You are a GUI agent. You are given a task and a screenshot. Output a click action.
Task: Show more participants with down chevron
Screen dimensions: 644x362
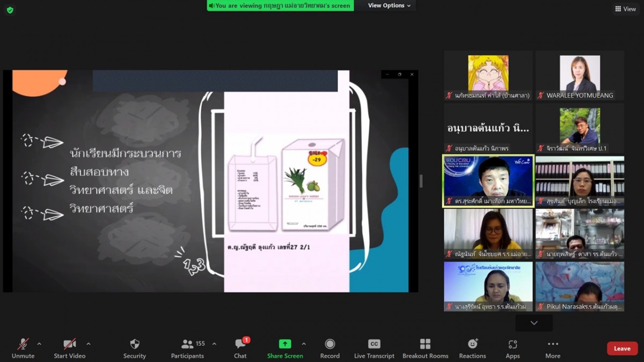tap(534, 323)
